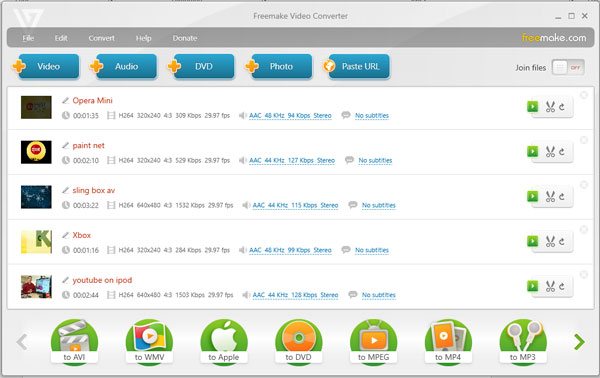Rotate the Xbox video
This screenshot has height=378, width=600.
click(562, 241)
